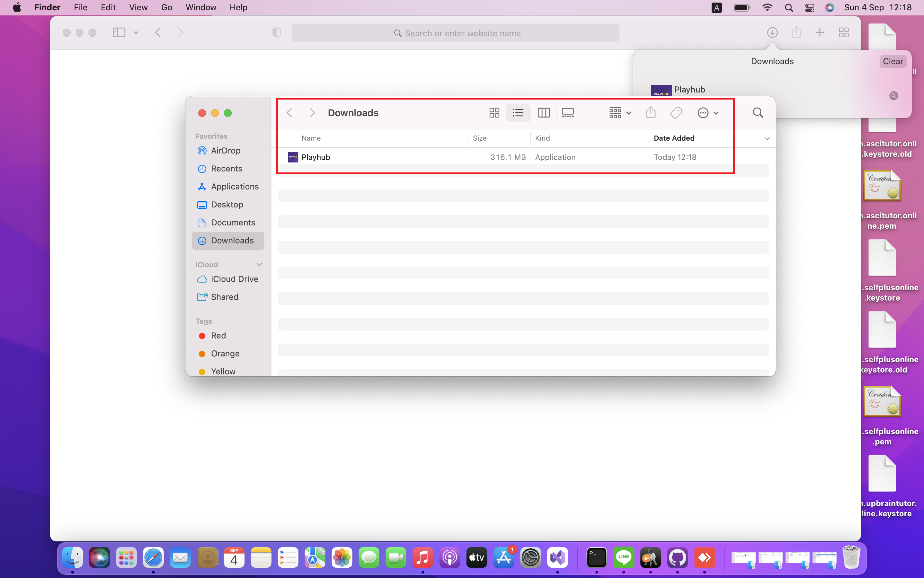This screenshot has width=924, height=578.
Task: Click the Wi-Fi menu bar icon
Action: click(767, 8)
